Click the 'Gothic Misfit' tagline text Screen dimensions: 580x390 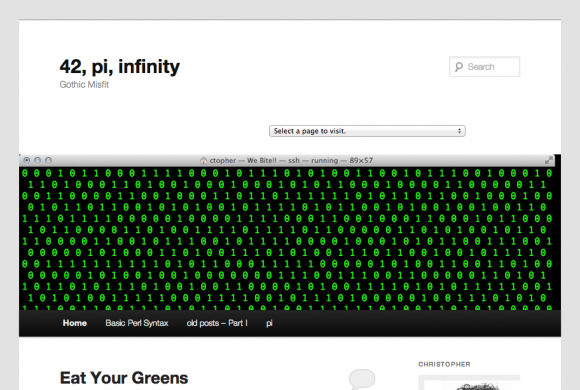pos(84,85)
